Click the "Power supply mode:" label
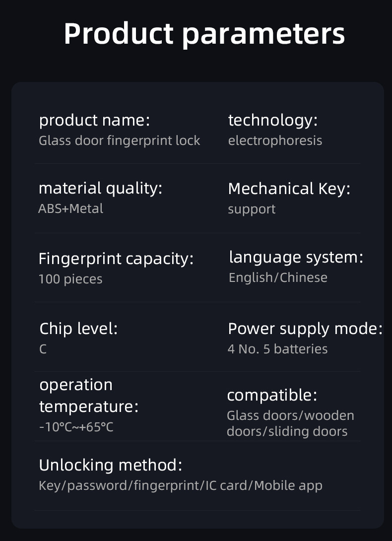The width and height of the screenshot is (392, 541). click(x=305, y=329)
